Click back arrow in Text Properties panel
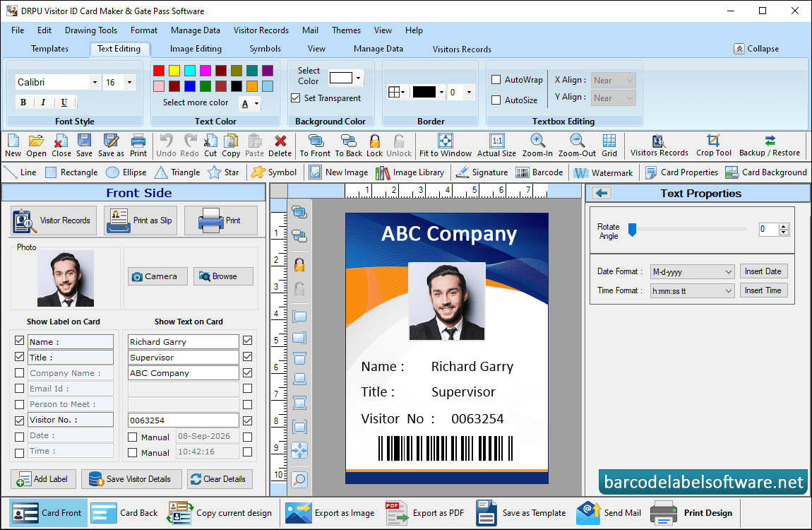The image size is (812, 530). coord(601,193)
